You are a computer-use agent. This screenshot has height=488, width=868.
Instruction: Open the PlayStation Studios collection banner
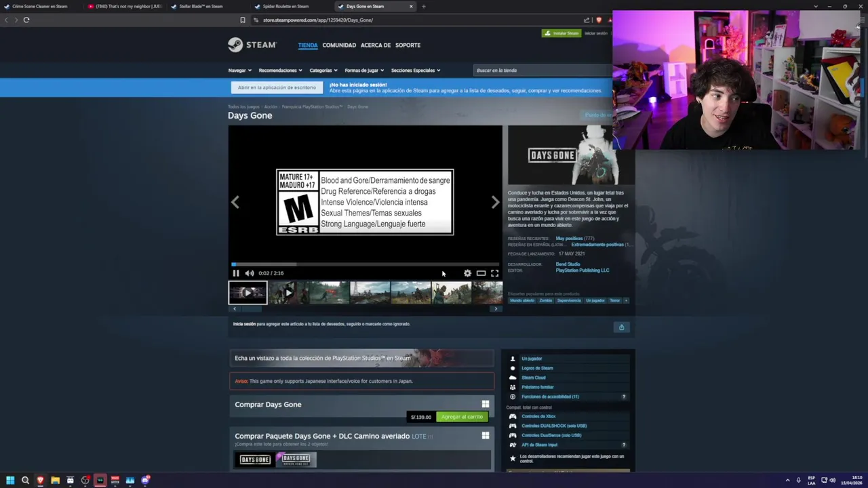[x=361, y=358]
